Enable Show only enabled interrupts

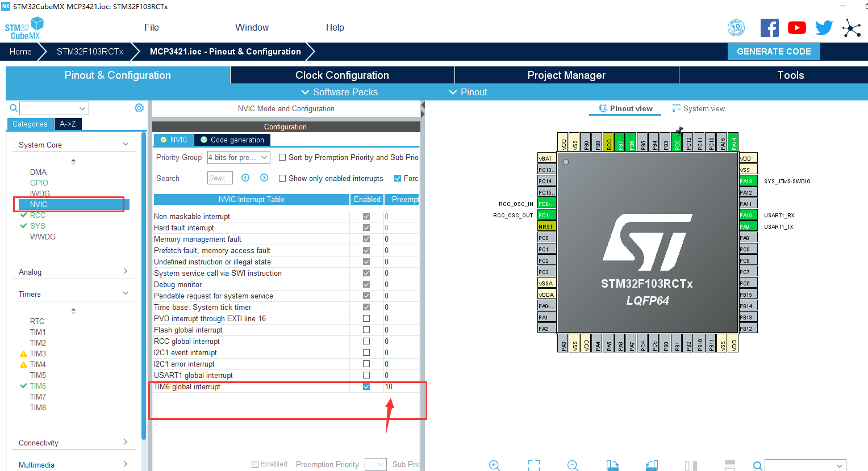click(x=282, y=178)
